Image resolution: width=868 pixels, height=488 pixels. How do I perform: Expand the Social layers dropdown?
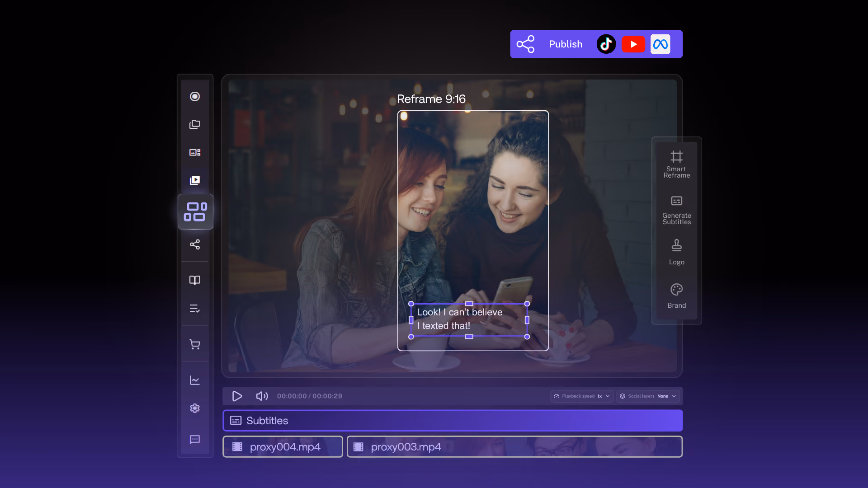(648, 396)
